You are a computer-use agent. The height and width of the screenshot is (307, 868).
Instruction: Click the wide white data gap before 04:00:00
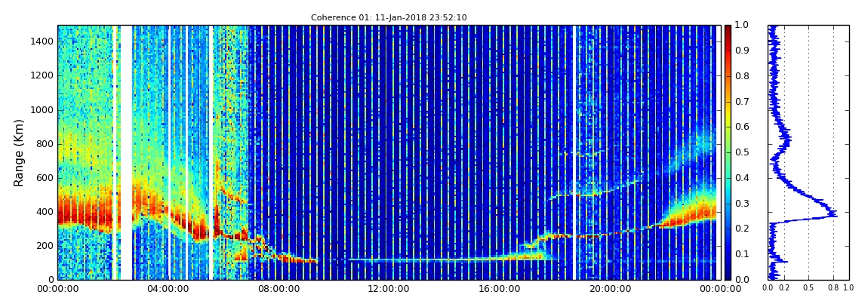coord(126,152)
